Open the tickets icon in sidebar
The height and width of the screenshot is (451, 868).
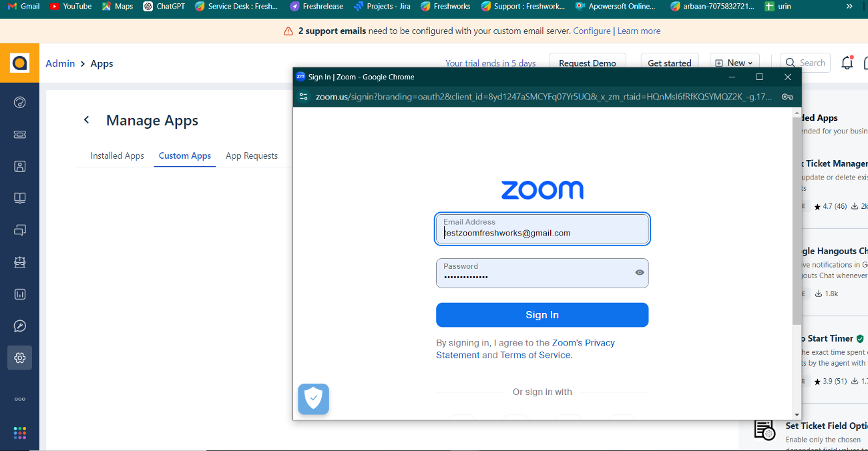(20, 134)
